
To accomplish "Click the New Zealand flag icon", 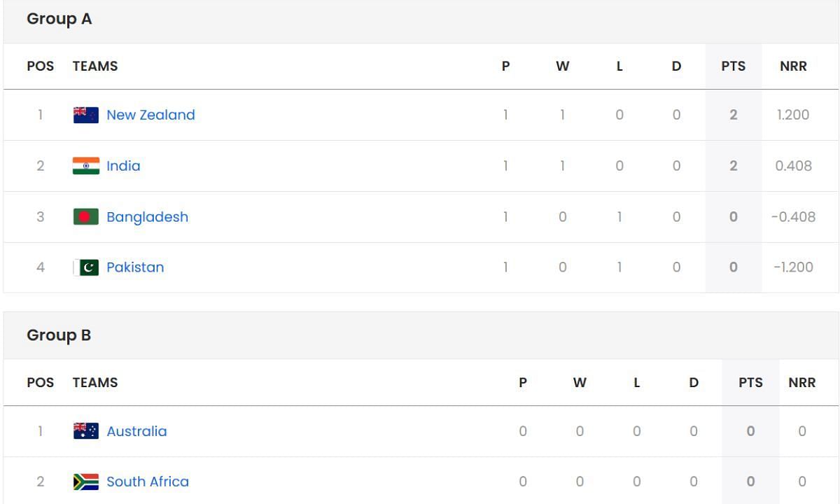I will (x=86, y=115).
